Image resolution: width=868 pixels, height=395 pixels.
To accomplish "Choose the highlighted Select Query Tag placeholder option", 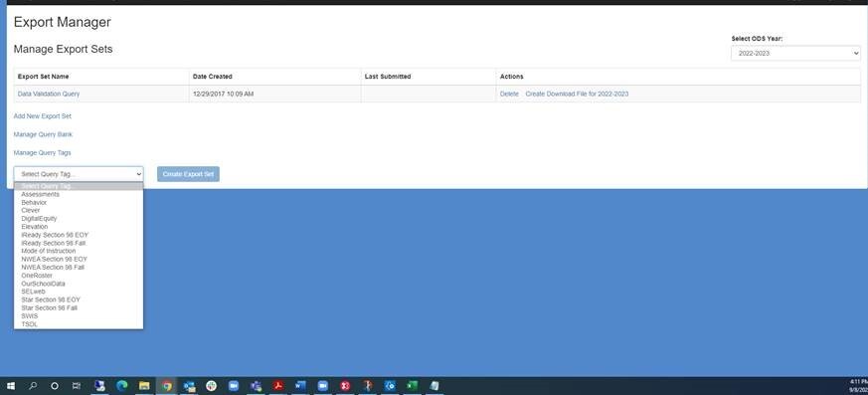I will 79,186.
